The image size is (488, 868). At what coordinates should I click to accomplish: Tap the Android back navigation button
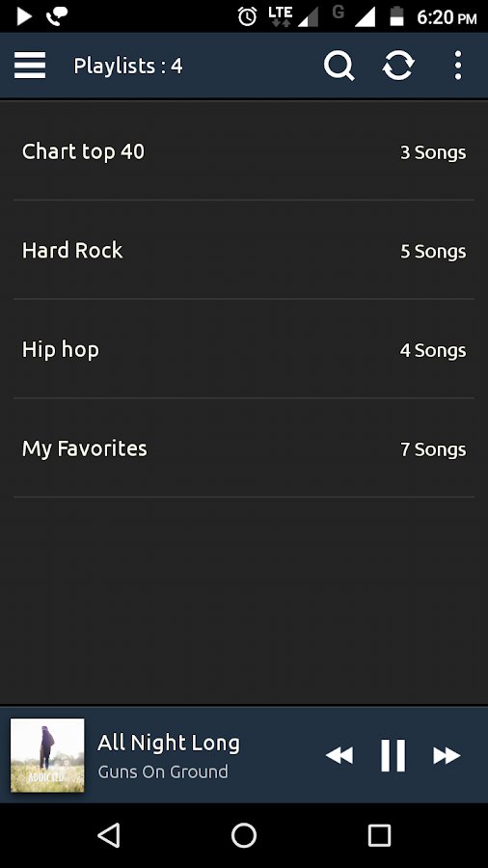[109, 835]
